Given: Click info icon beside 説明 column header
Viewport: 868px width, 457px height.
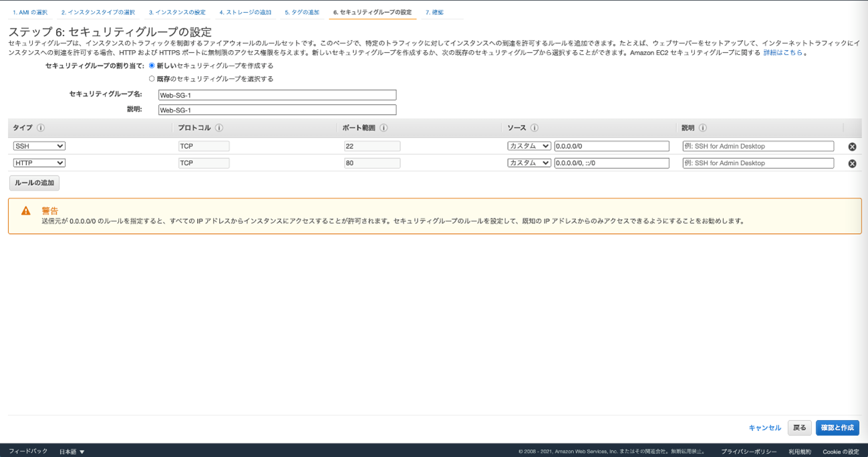Looking at the screenshot, I should [x=702, y=128].
